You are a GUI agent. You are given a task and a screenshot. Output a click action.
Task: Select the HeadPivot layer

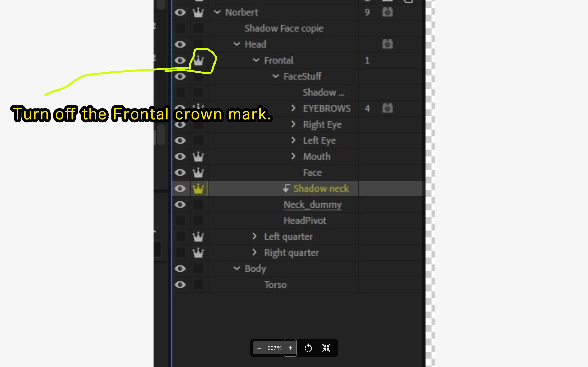click(x=305, y=221)
